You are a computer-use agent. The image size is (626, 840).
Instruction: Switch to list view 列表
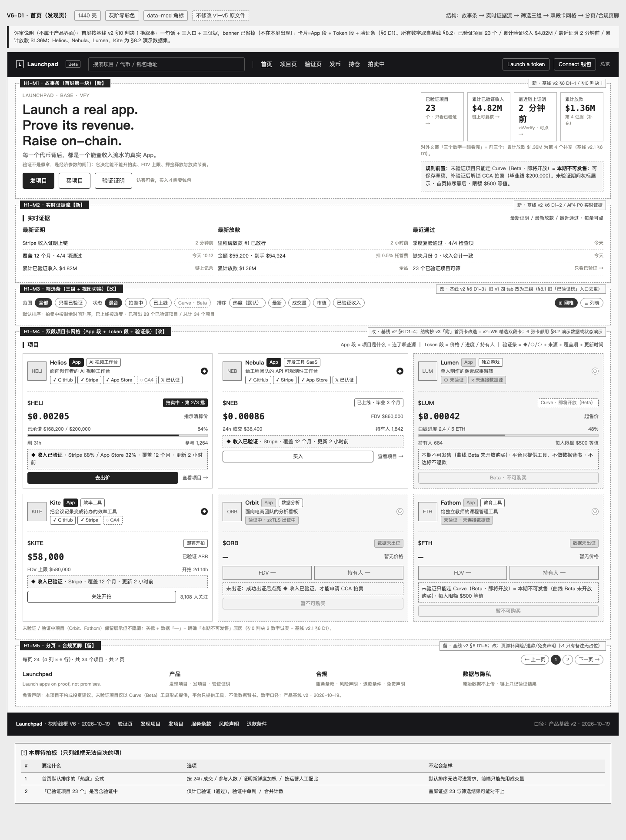(x=592, y=303)
